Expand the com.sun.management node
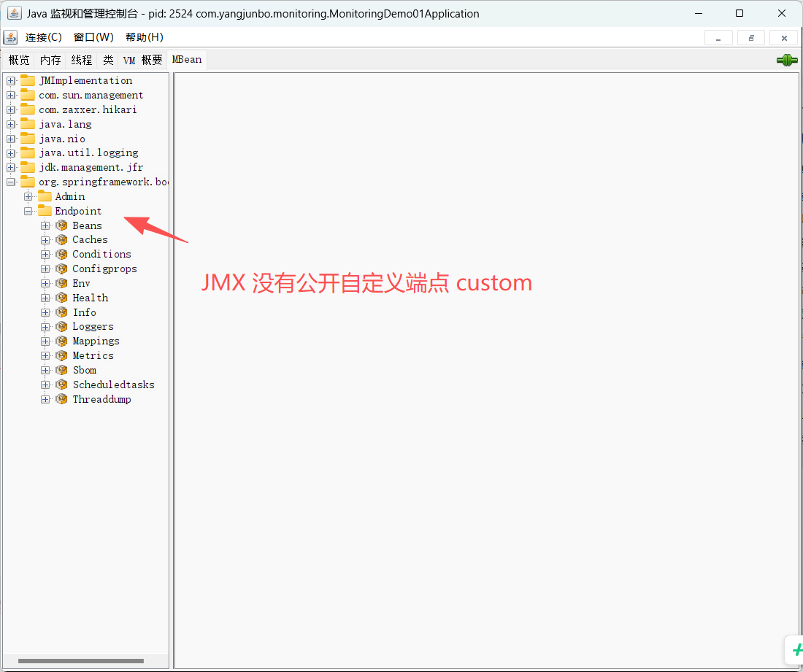 tap(11, 95)
